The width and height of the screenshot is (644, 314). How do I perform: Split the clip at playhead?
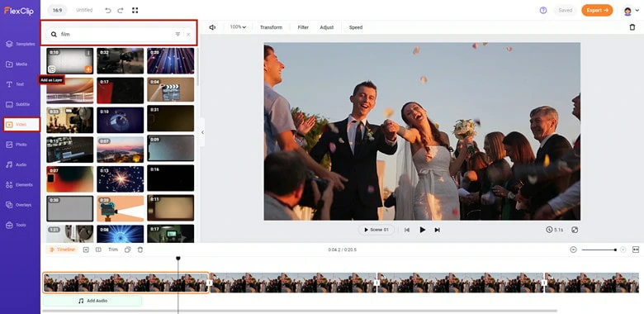click(x=98, y=250)
